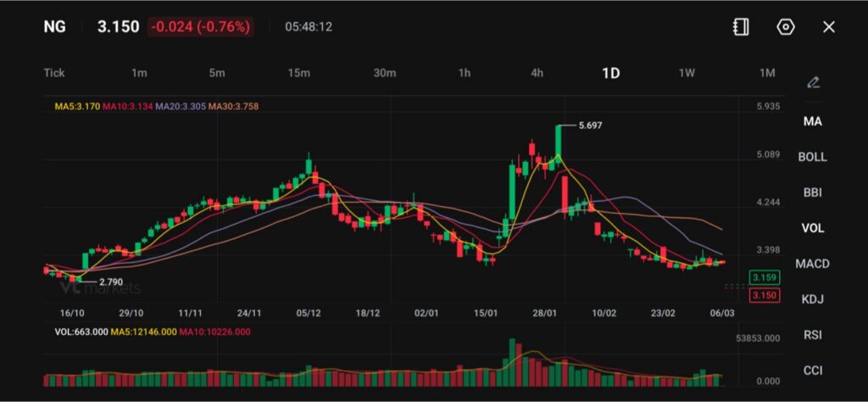
Task: Switch to the Tick timeframe
Action: [x=54, y=73]
